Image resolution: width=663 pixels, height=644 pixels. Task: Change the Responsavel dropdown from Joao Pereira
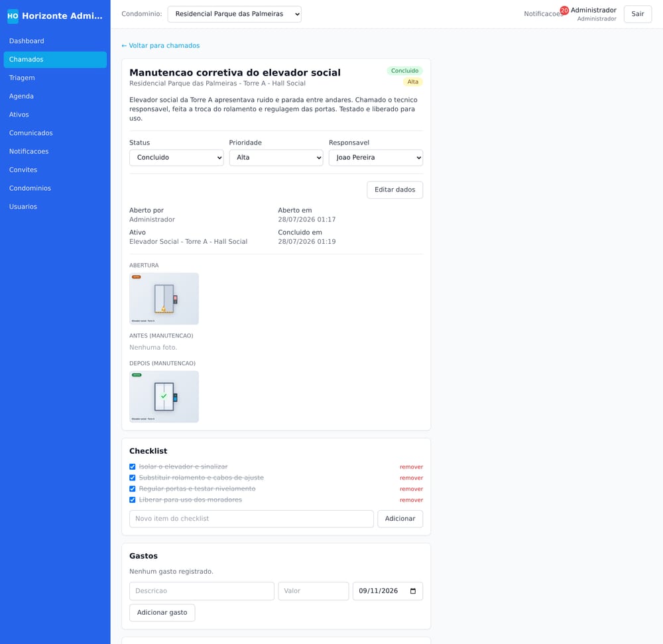coord(376,158)
